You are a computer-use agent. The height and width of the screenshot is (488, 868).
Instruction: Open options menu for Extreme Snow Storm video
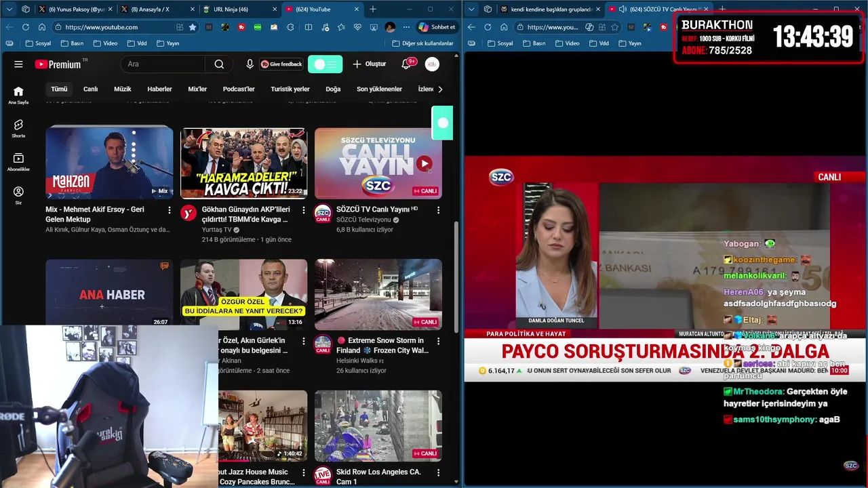tap(438, 342)
